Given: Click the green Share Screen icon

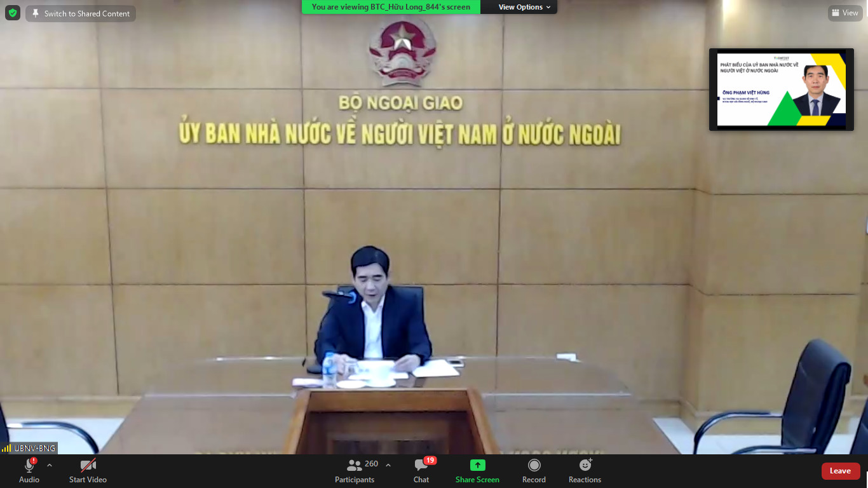Looking at the screenshot, I should click(477, 465).
